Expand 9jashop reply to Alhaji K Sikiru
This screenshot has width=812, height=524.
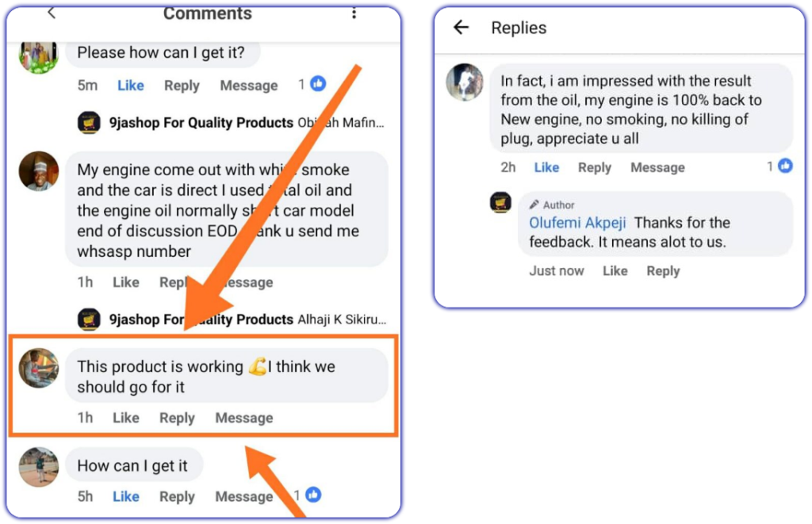[232, 319]
